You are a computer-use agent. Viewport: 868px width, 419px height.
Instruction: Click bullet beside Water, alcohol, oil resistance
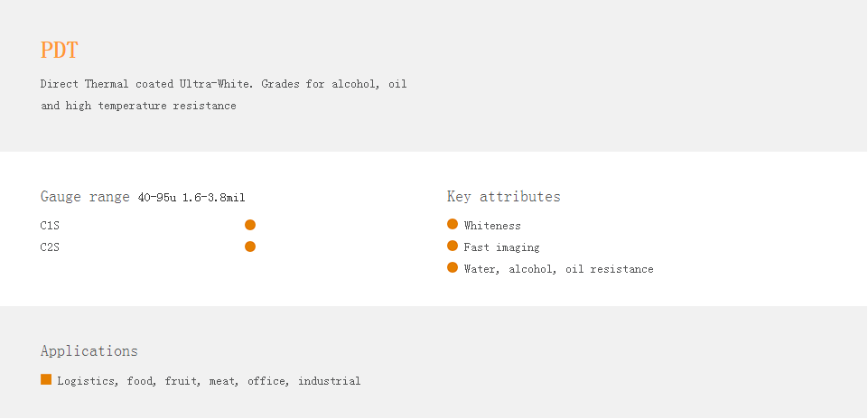point(453,267)
